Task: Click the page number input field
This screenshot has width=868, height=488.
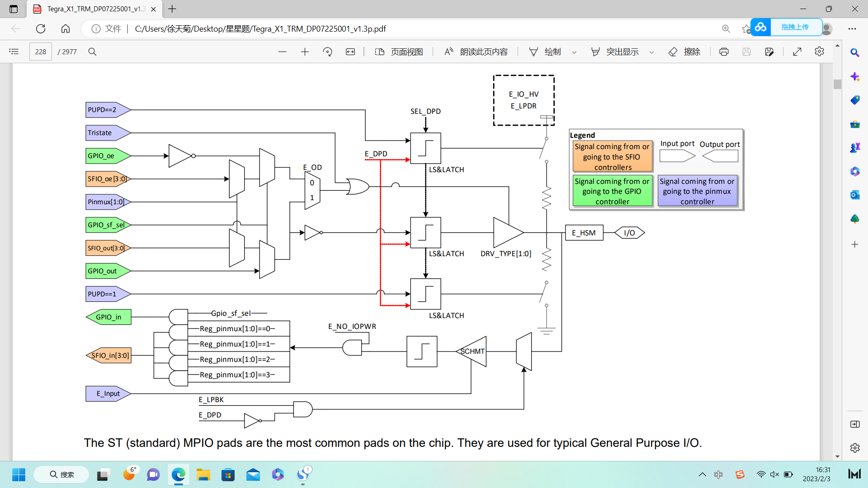Action: point(40,52)
